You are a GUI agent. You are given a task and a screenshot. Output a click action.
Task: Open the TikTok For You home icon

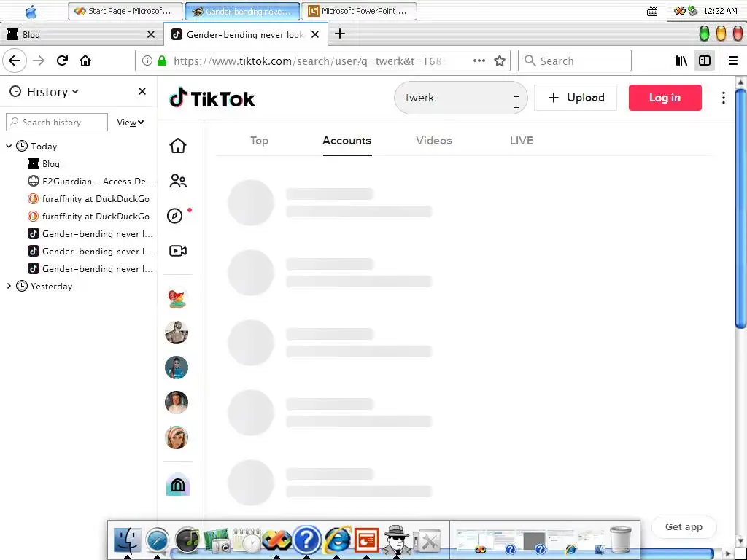pyautogui.click(x=178, y=146)
